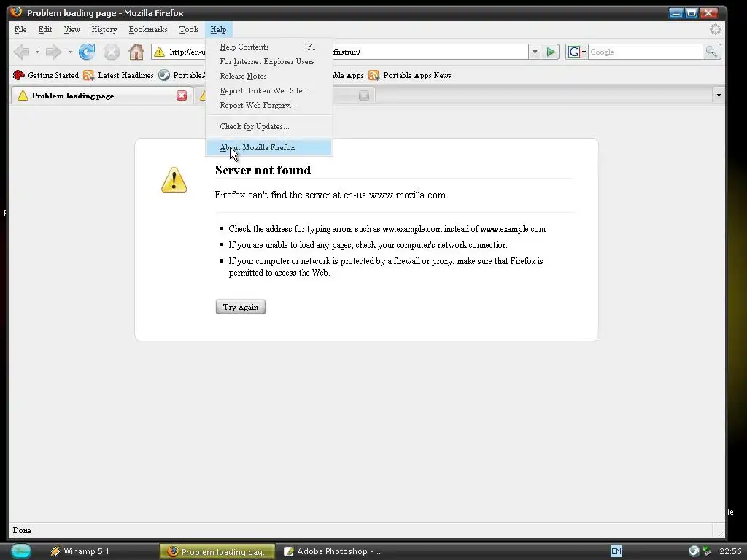Image resolution: width=747 pixels, height=560 pixels.
Task: Click the Portable Apps News RSS icon
Action: coord(374,75)
